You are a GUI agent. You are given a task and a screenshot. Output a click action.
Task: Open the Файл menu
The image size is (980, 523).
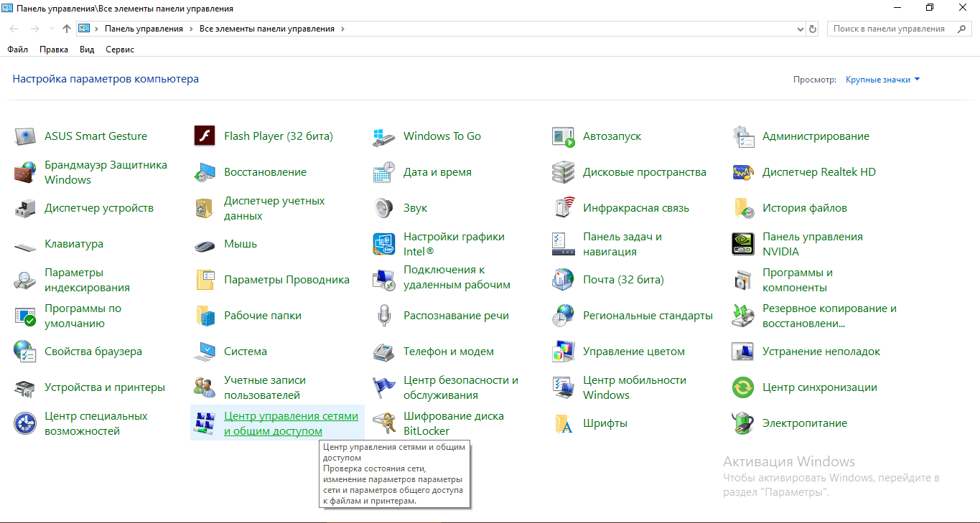click(x=18, y=50)
